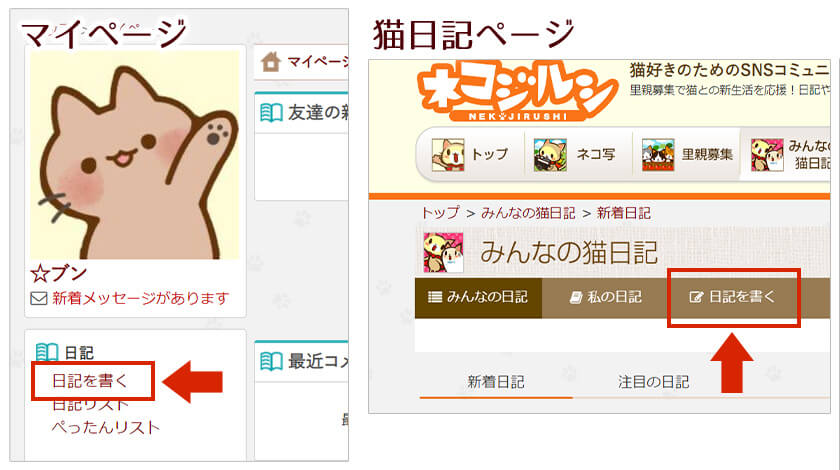The image size is (840, 470).
Task: Select the みんなの日記 tab
Action: (x=478, y=297)
